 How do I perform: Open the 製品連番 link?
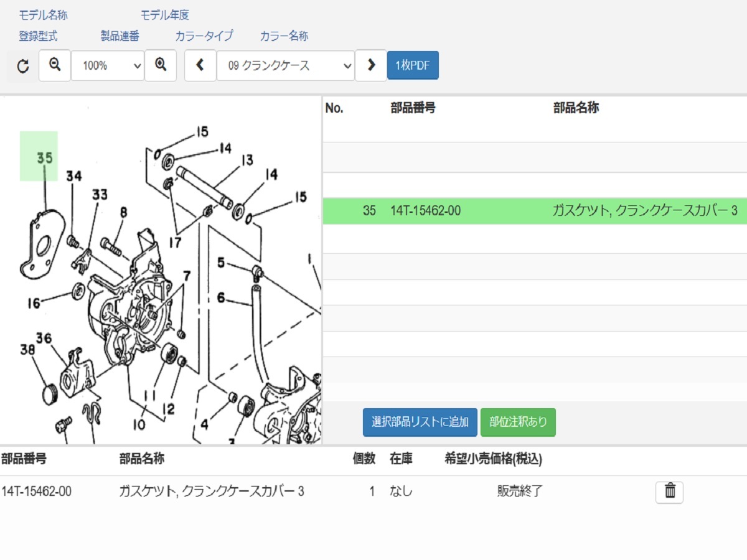pos(118,36)
